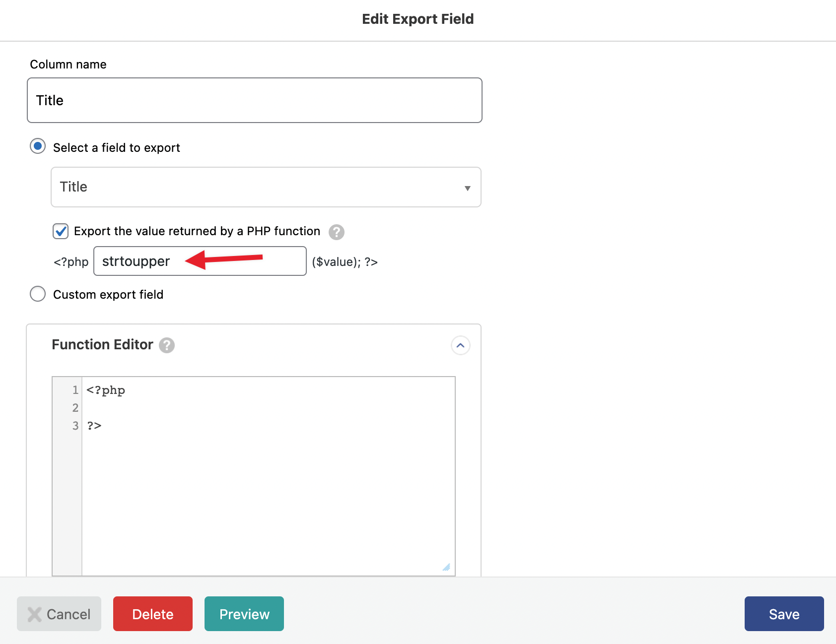Click the Function Editor heading
The image size is (836, 644).
(x=102, y=345)
